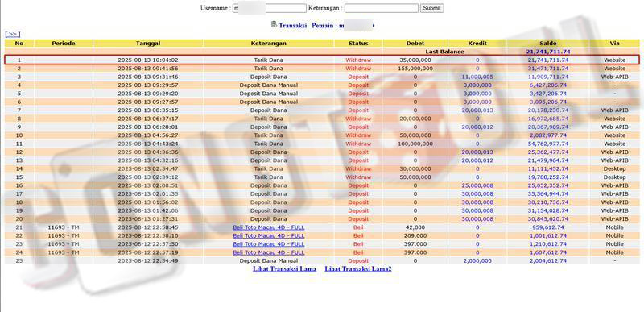The width and height of the screenshot is (644, 312).
Task: Click the Username input field
Action: click(x=270, y=8)
